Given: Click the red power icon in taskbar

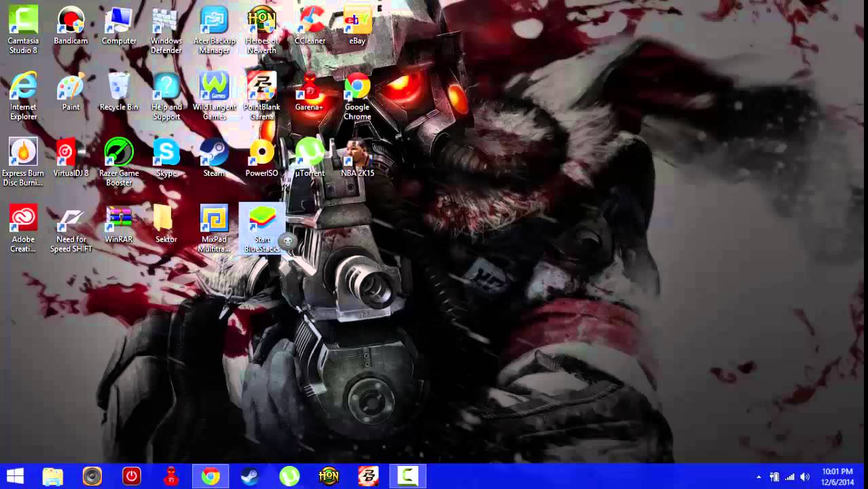Looking at the screenshot, I should click(132, 476).
